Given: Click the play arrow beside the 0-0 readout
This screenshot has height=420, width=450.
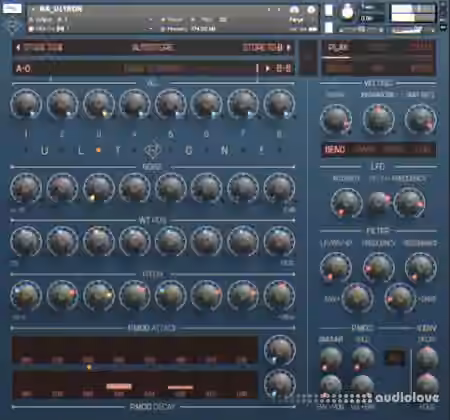Looking at the screenshot, I should pyautogui.click(x=267, y=69).
